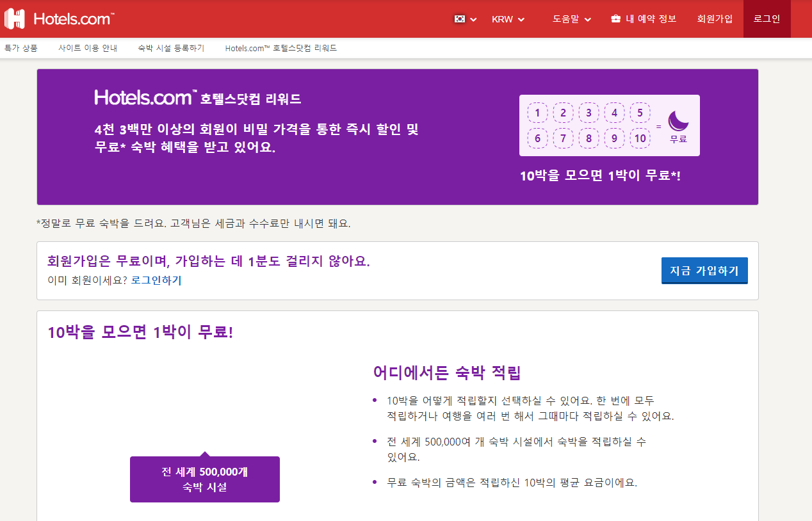Click the 10박을 모으면 1박이 무료*! banner caption
Image resolution: width=812 pixels, height=521 pixels.
click(600, 175)
